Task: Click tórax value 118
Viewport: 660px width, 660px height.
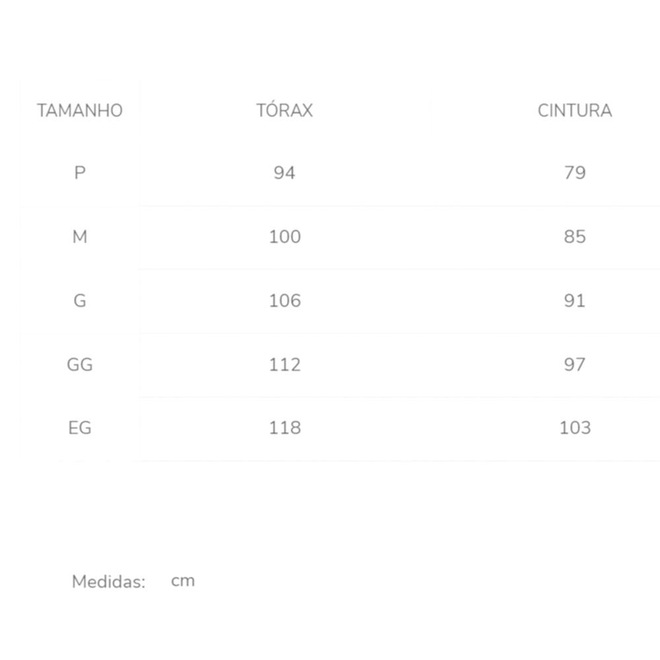Action: point(284,428)
